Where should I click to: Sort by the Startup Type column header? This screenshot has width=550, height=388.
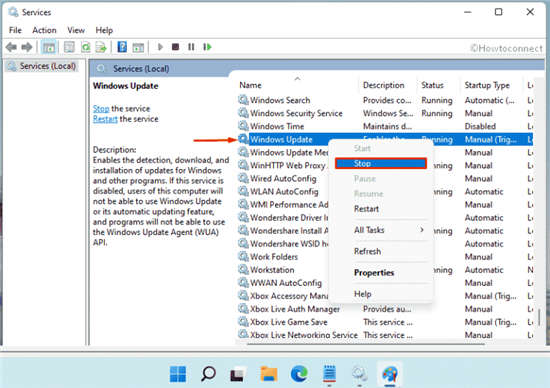(x=487, y=85)
